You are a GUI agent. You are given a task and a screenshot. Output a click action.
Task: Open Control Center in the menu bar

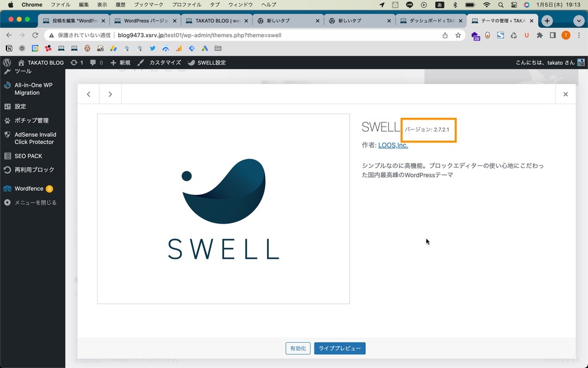514,5
